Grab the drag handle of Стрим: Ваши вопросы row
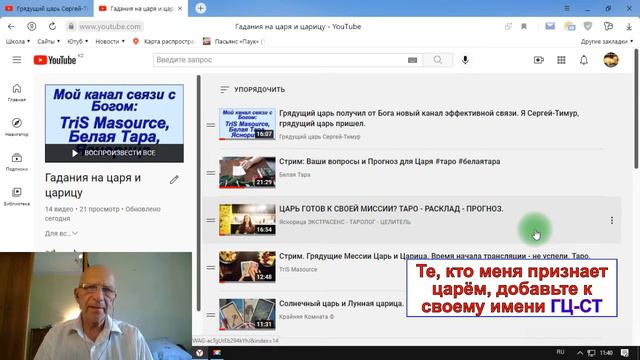Screen dimensions: 640x360 coord(211,173)
